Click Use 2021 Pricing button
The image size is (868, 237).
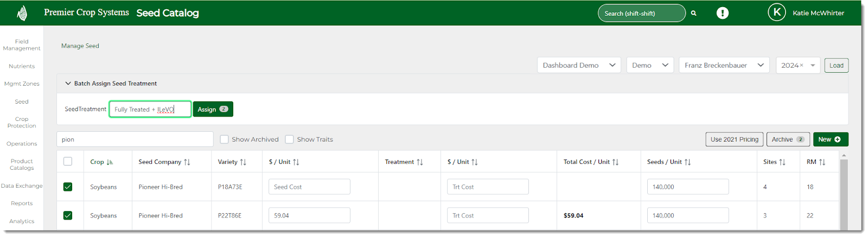point(735,139)
